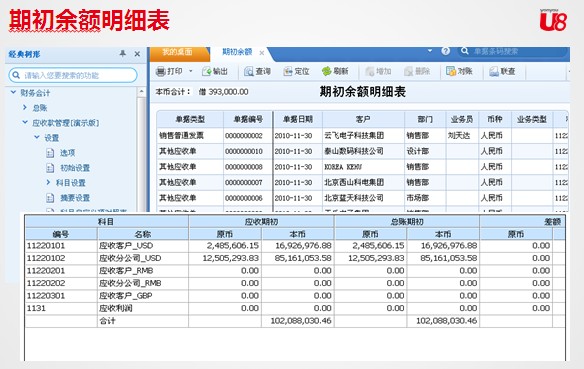The image size is (584, 369).
Task: Click the 定位 locate toolbar icon
Action: click(x=296, y=71)
